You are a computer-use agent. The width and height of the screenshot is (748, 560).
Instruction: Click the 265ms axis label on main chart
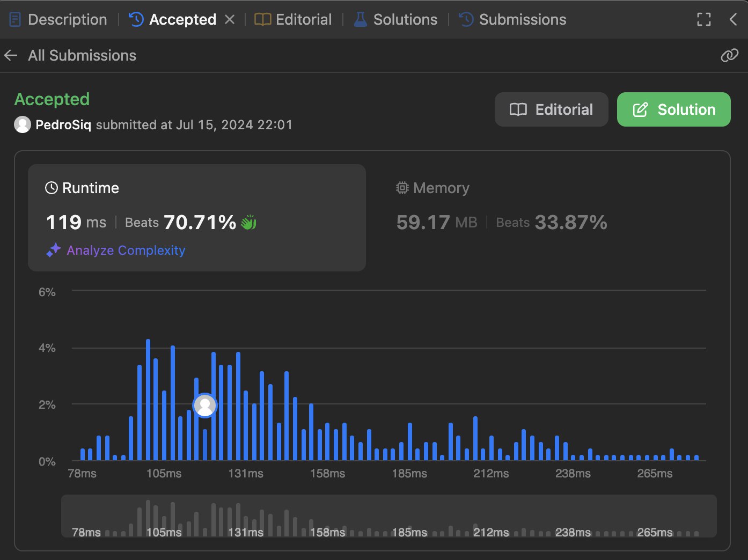coord(655,474)
